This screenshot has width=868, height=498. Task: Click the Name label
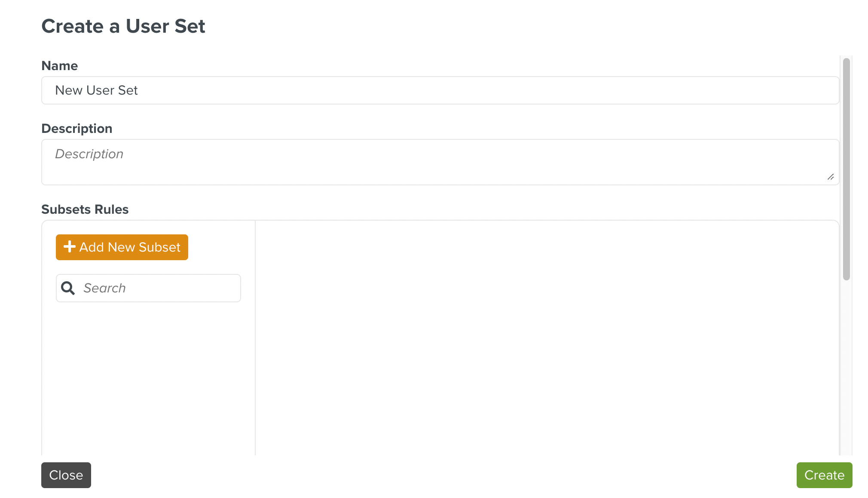tap(59, 65)
